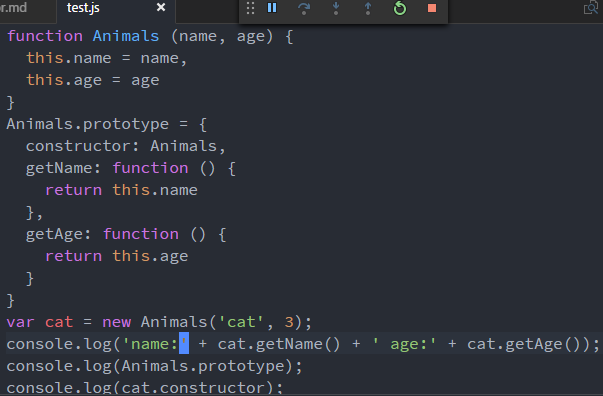This screenshot has height=396, width=603.
Task: Click 'this.age = age' assignment line
Action: (92, 80)
